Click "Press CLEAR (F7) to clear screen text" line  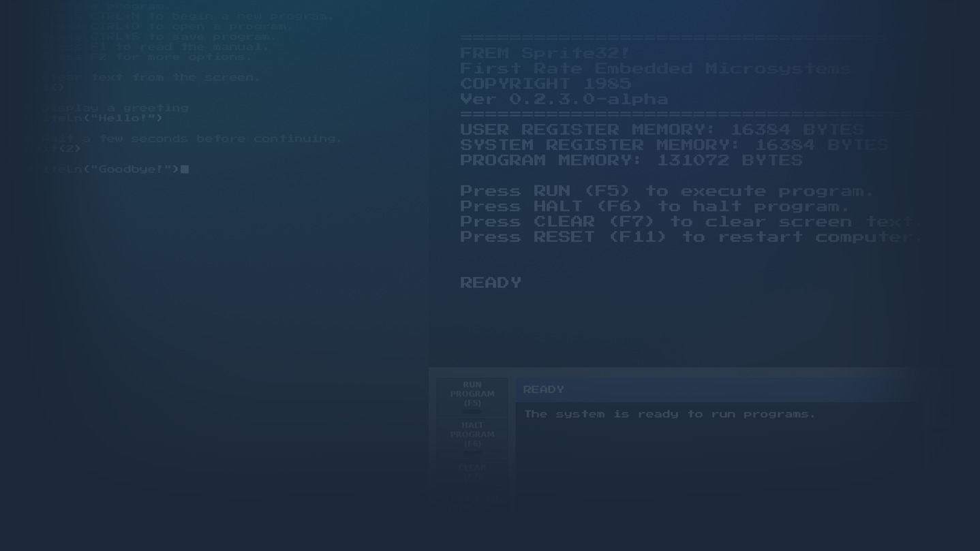691,222
